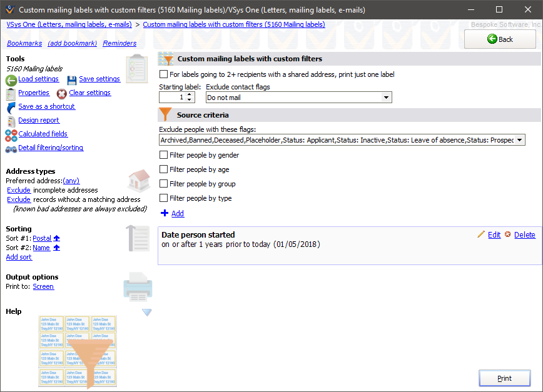Click the Clear settings red icon
Viewport: 543px width, 392px height.
click(61, 93)
